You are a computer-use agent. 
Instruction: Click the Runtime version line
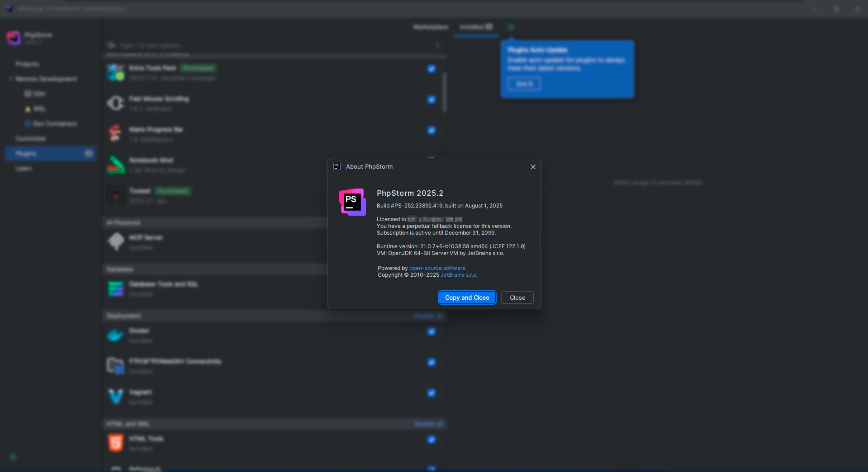[x=451, y=246]
